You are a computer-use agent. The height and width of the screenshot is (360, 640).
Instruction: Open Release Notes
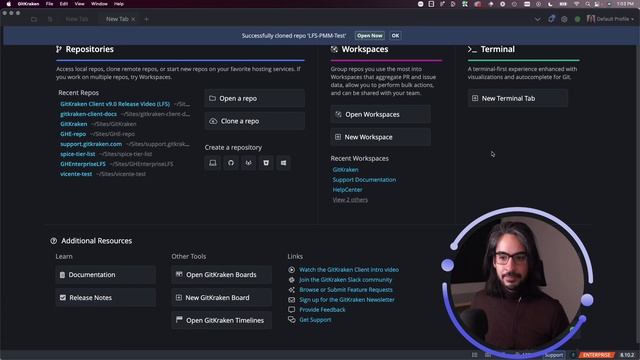click(106, 298)
